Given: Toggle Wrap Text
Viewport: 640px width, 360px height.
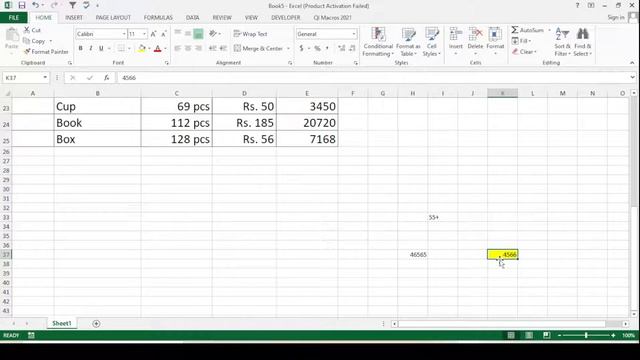Looking at the screenshot, I should click(x=251, y=34).
